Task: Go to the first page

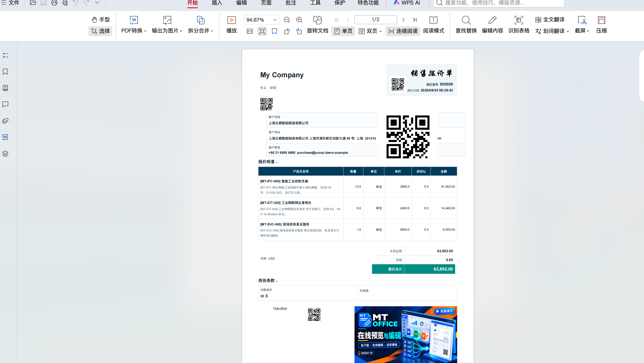Action: pyautogui.click(x=336, y=20)
